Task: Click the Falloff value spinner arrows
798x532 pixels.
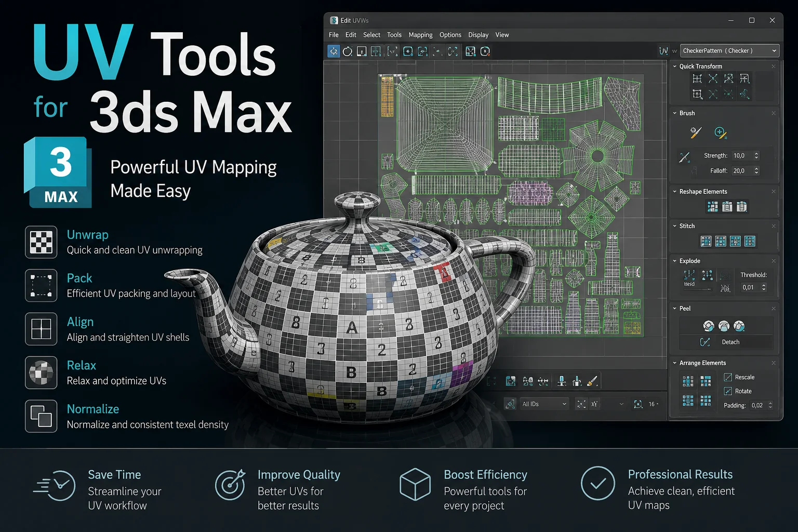Action: (x=756, y=170)
